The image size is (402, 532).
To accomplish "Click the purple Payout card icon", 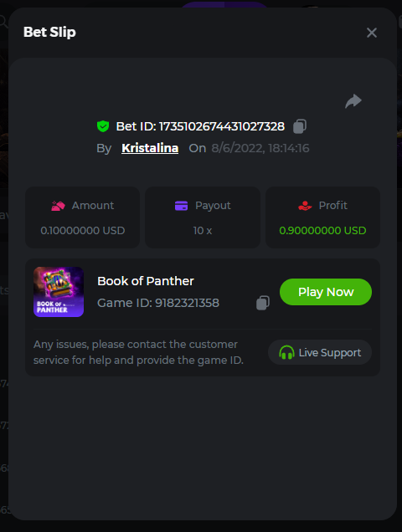I will (181, 206).
